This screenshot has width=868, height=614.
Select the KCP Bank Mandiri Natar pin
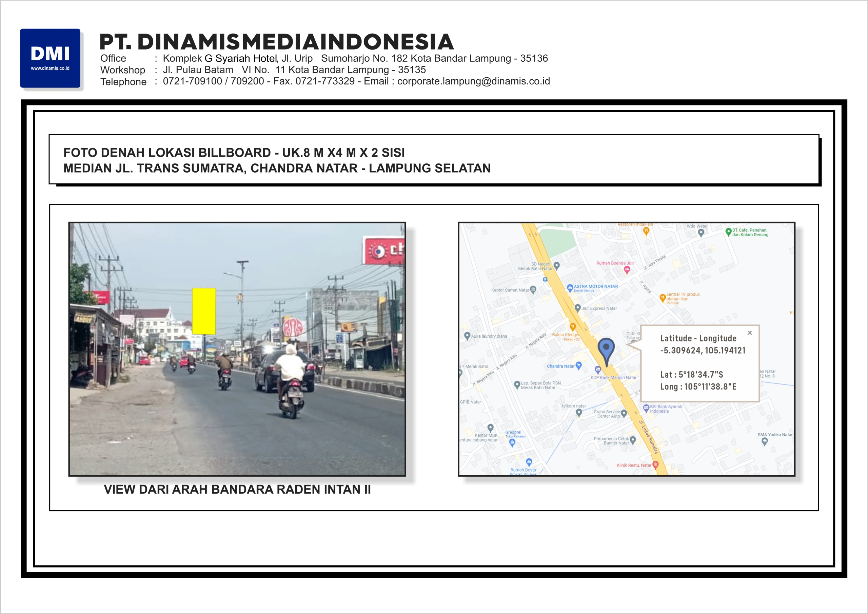point(598,369)
